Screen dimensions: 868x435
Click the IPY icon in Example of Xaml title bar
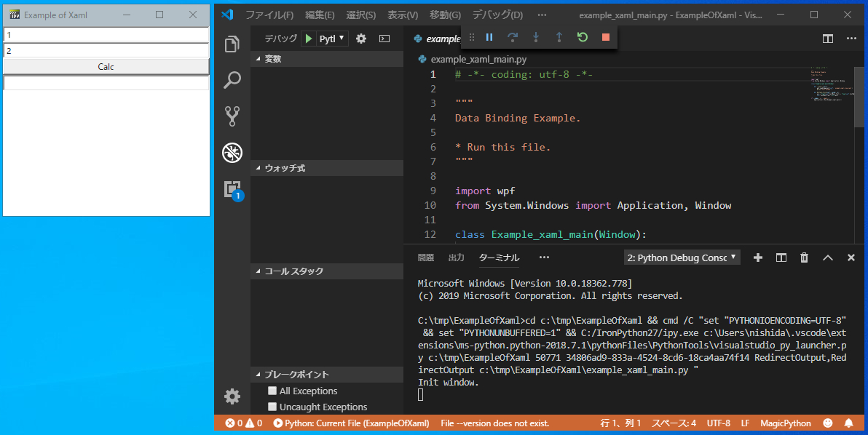(x=15, y=15)
